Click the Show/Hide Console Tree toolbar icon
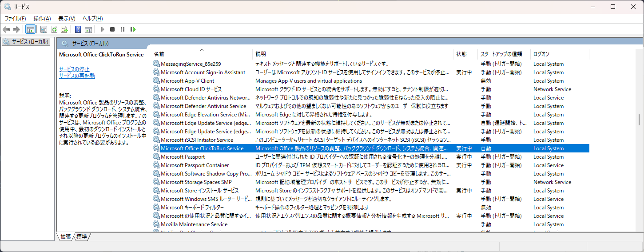The height and width of the screenshot is (252, 644). point(31,29)
